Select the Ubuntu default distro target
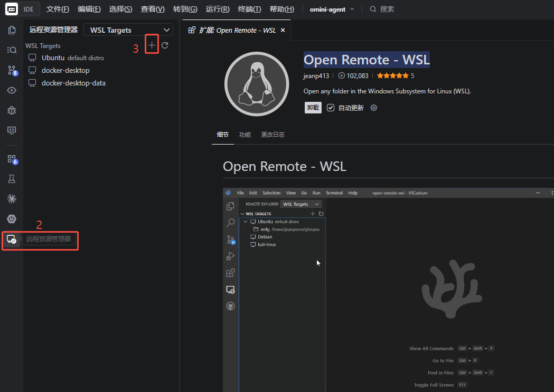The width and height of the screenshot is (554, 392). (x=101, y=58)
